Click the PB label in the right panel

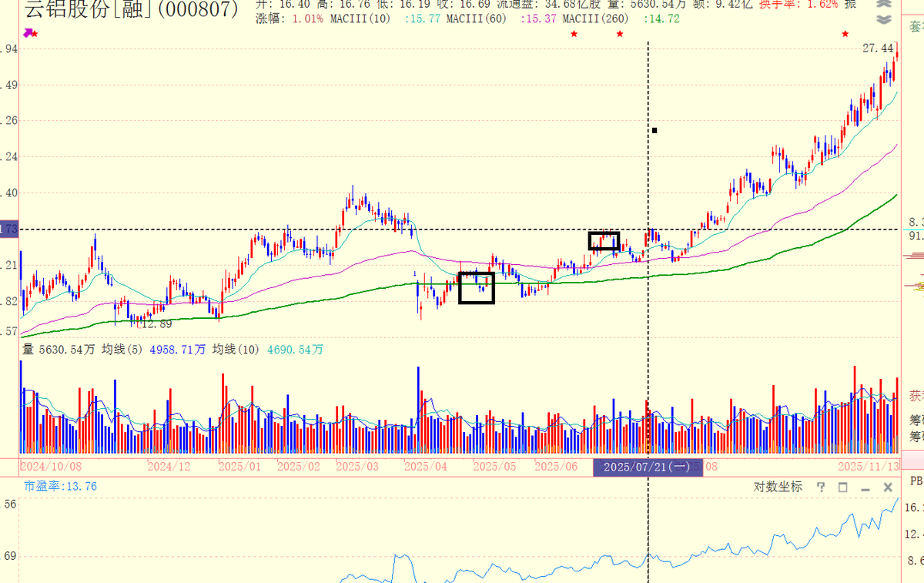tap(916, 481)
